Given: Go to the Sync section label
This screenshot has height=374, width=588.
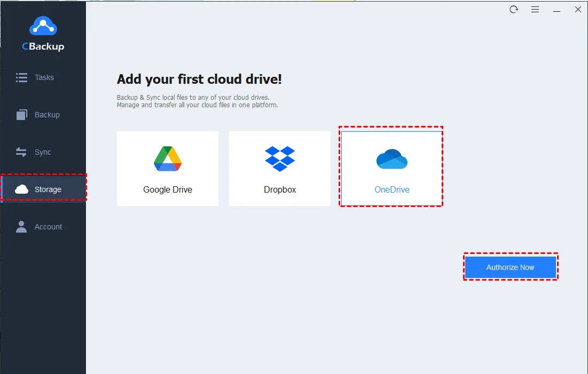Looking at the screenshot, I should [43, 152].
